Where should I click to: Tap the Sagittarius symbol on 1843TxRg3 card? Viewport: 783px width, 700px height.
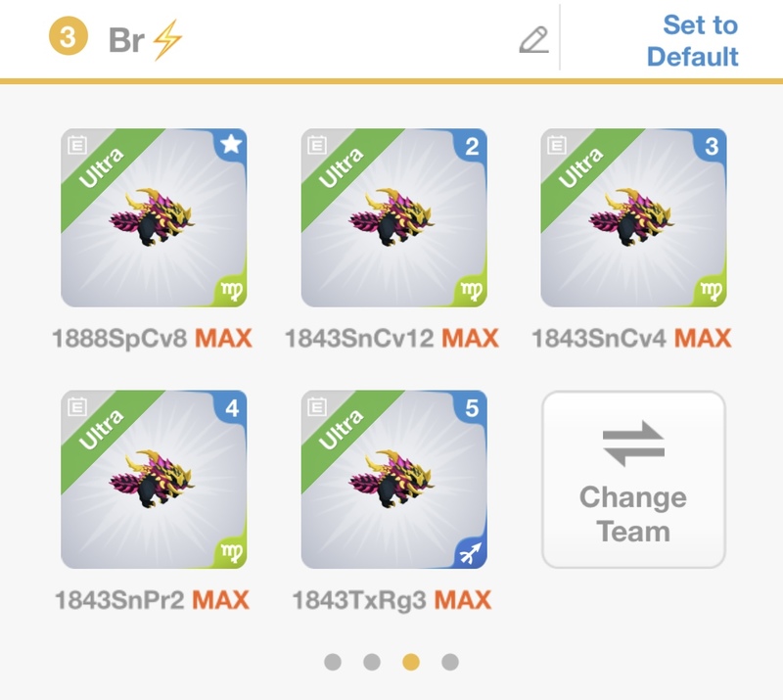(471, 552)
